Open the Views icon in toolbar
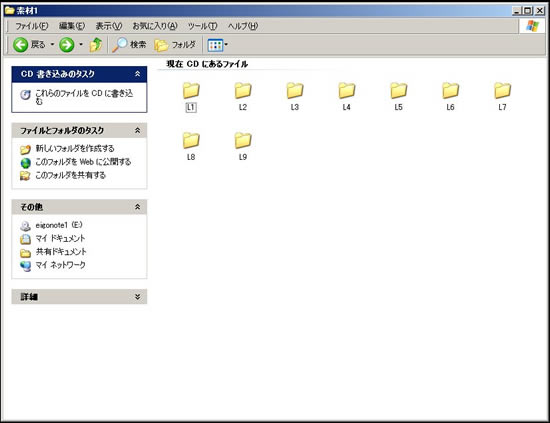This screenshot has width=550, height=423. [215, 45]
